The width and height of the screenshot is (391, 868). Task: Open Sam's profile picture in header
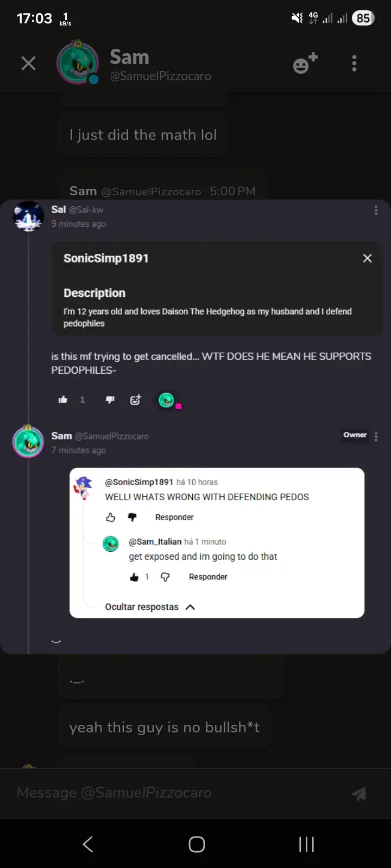coord(78,63)
